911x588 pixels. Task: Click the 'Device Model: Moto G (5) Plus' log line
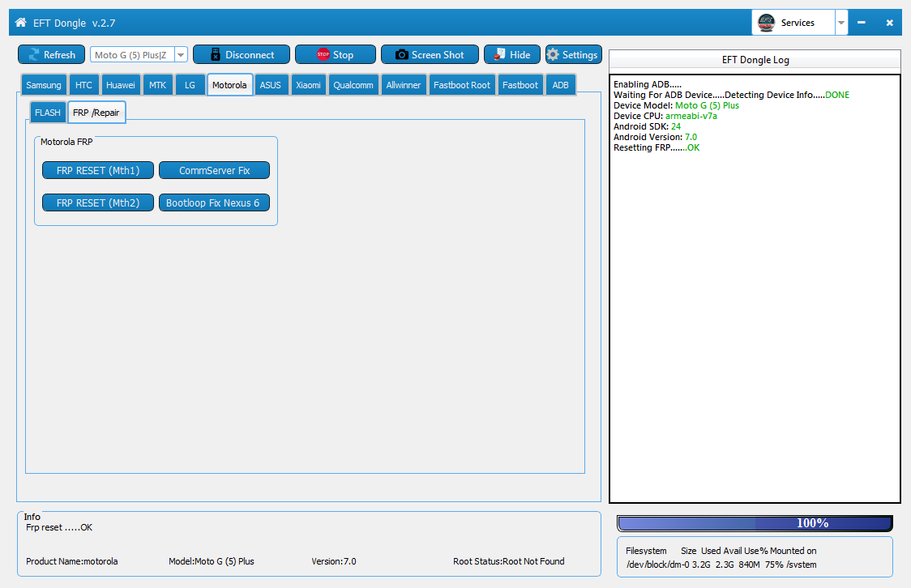[676, 105]
